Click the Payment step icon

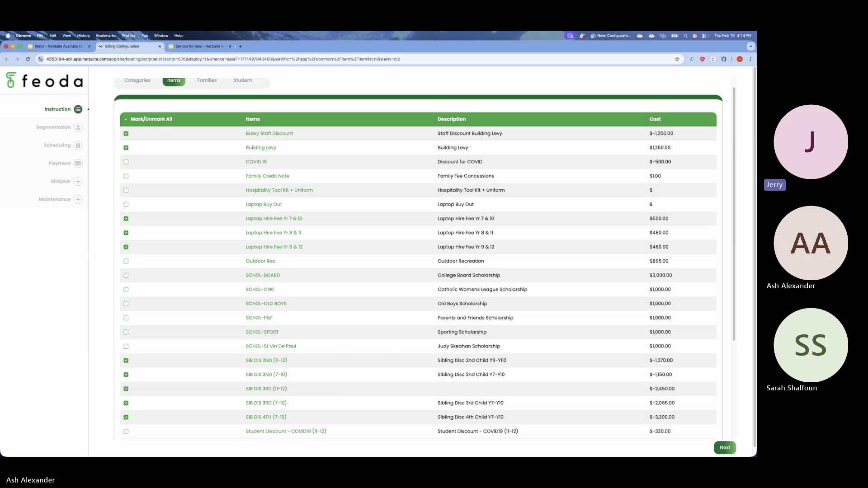78,164
